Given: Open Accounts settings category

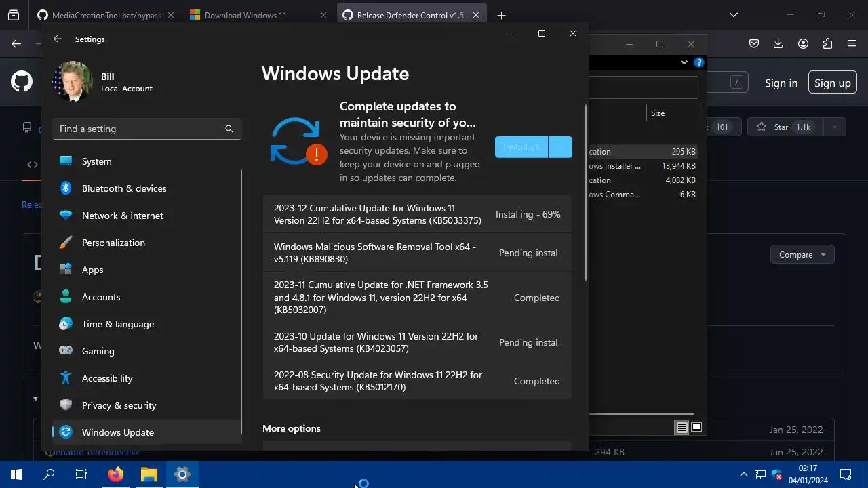Looking at the screenshot, I should [146, 297].
